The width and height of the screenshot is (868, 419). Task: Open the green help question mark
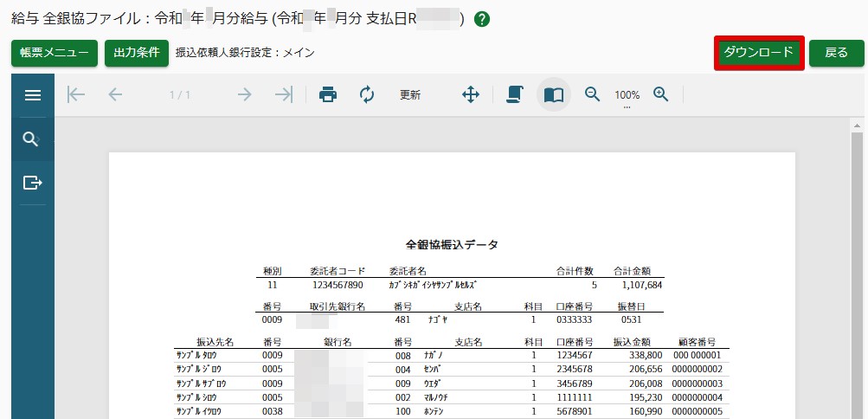click(482, 20)
